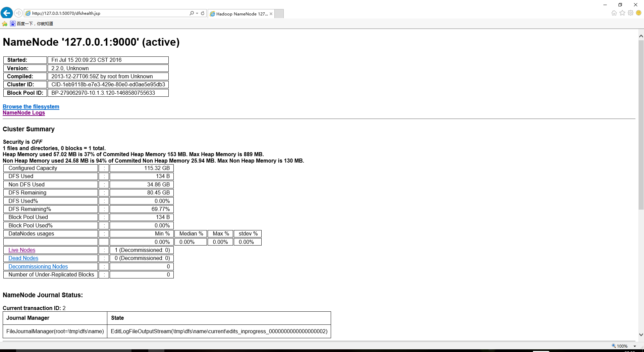Open the Decommissioning Nodes link
The height and width of the screenshot is (352, 644).
pos(38,266)
